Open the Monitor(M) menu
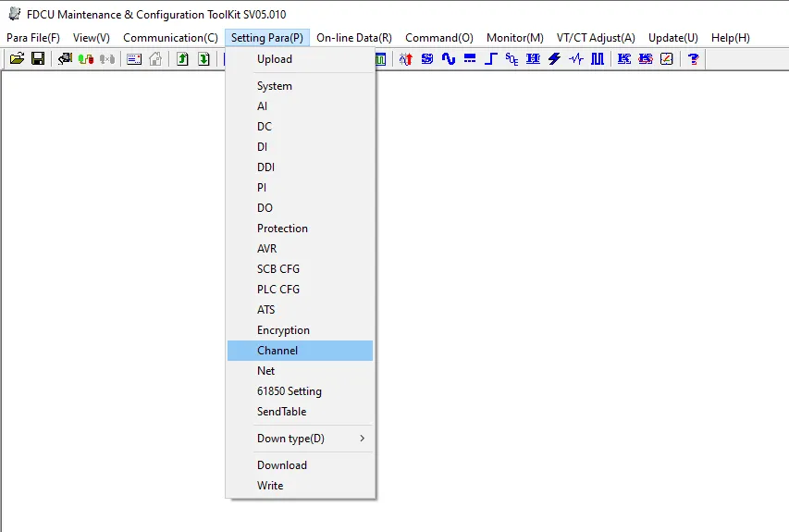 (x=515, y=38)
